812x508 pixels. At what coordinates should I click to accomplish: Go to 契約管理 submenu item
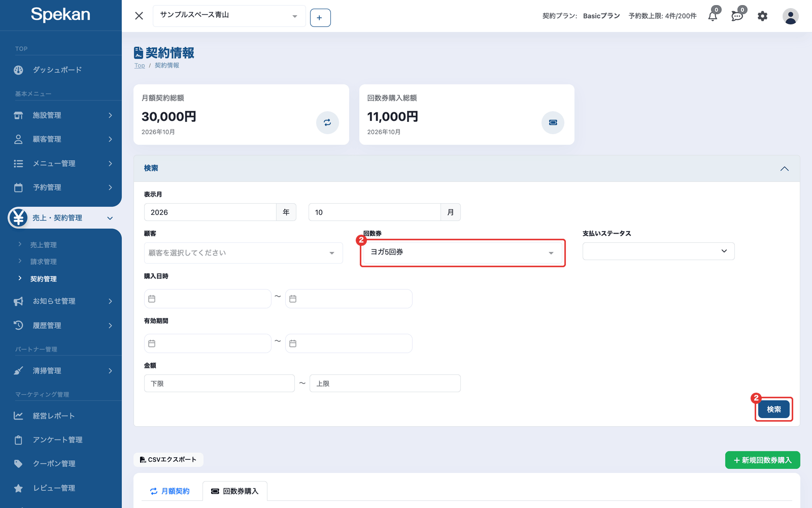click(44, 279)
